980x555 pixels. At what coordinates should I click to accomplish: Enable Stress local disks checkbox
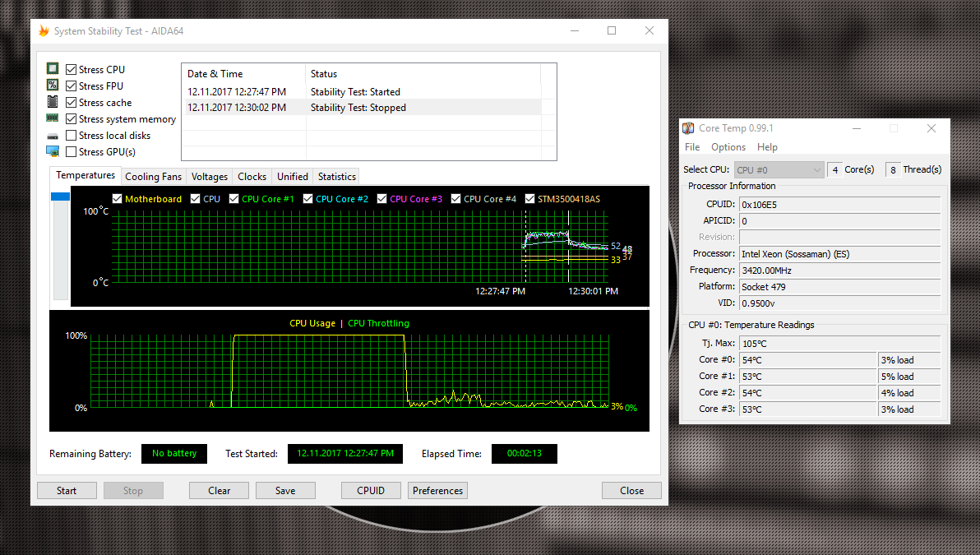[x=71, y=135]
